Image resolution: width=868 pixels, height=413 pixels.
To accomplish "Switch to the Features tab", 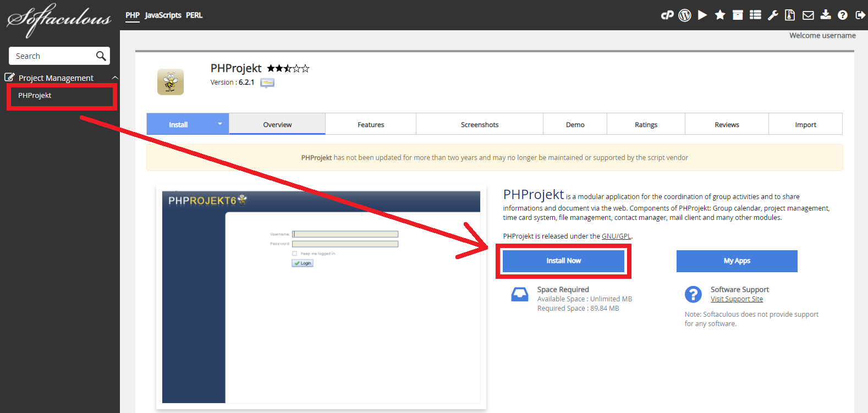I will (371, 125).
